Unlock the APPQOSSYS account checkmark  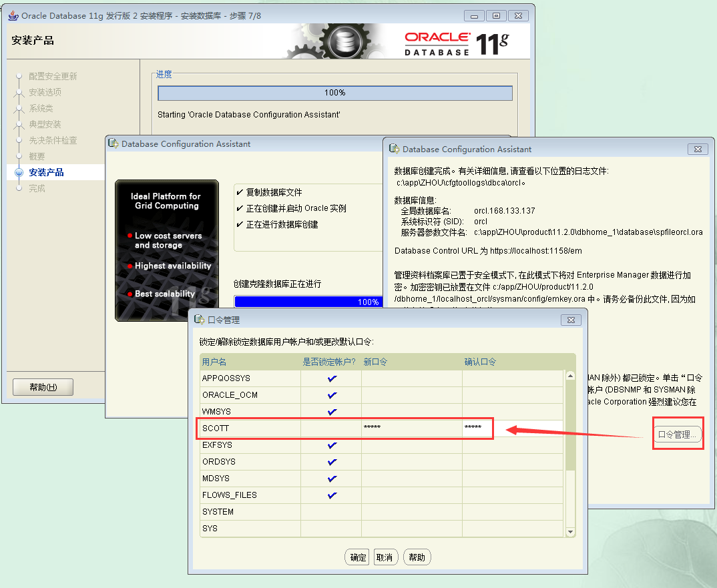click(332, 378)
